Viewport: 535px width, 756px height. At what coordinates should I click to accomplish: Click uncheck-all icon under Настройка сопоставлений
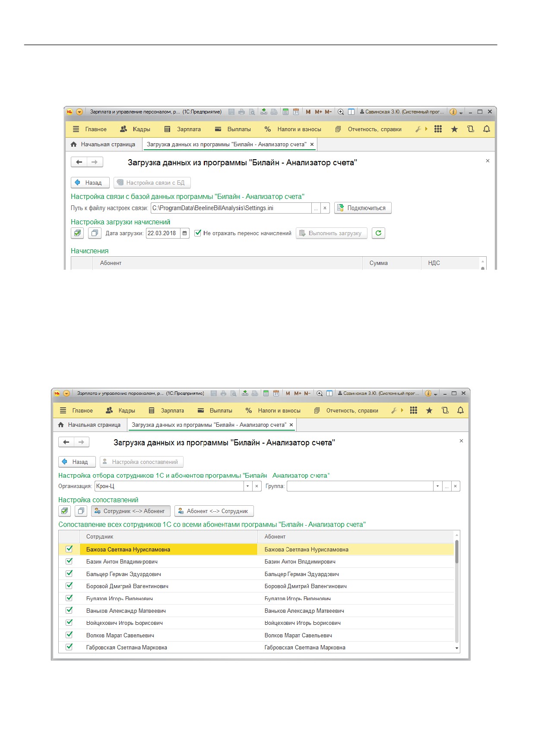pyautogui.click(x=81, y=511)
